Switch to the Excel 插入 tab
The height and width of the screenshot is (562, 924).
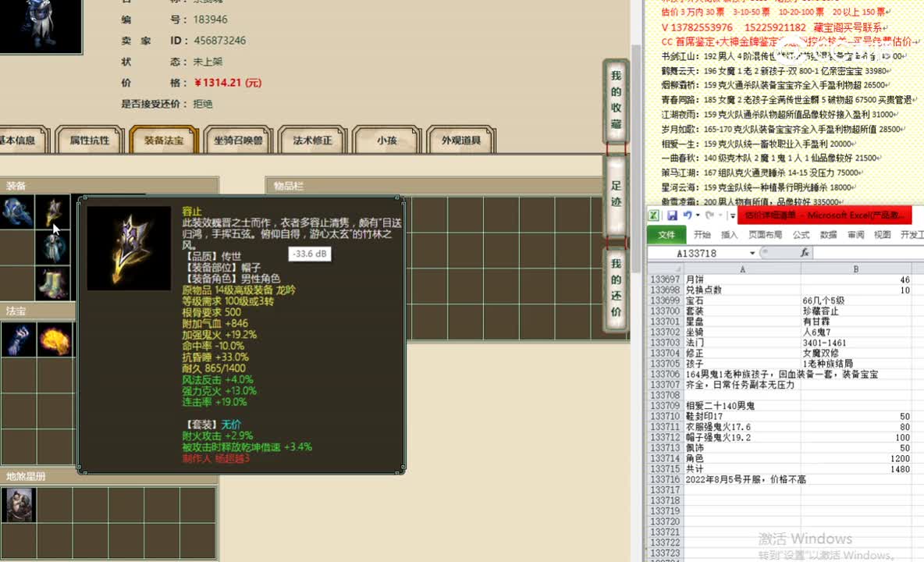729,234
